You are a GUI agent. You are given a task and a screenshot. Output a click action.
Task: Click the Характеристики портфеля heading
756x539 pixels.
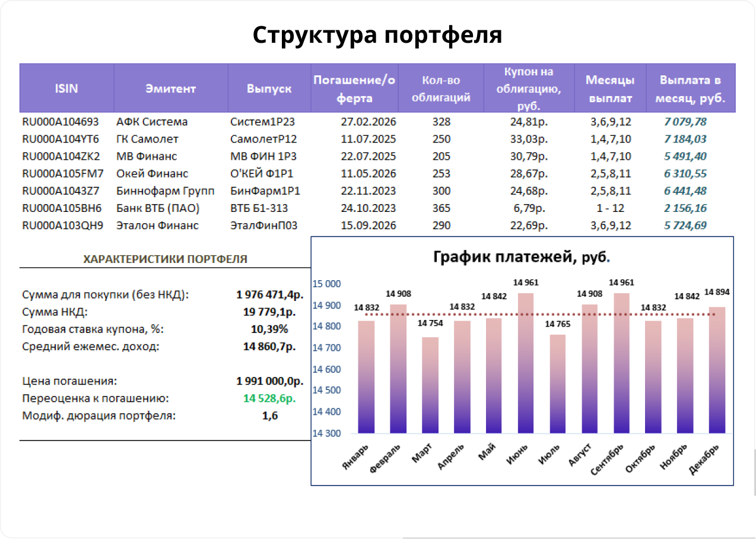166,259
